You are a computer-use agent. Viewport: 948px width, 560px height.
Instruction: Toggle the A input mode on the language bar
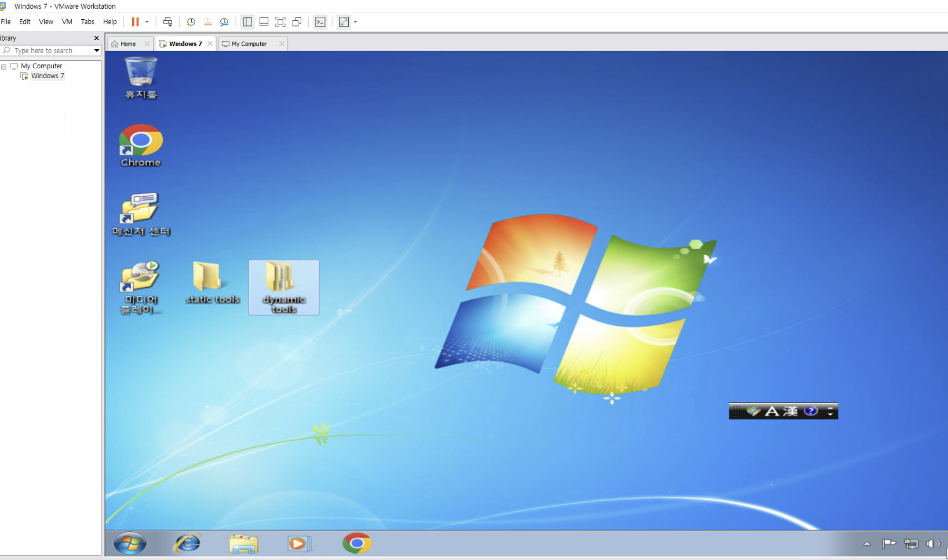click(x=772, y=411)
